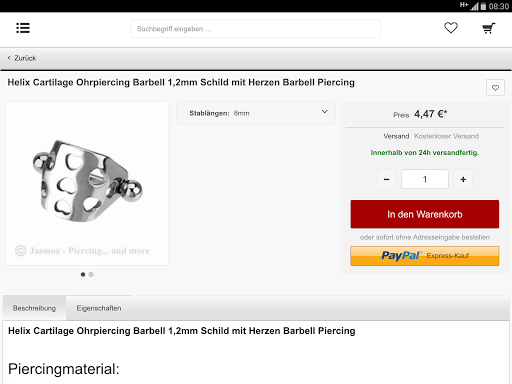Select the Beschreibung tab
Viewport: 512px width, 384px height.
click(x=34, y=308)
